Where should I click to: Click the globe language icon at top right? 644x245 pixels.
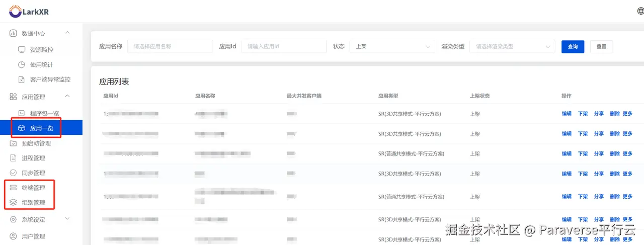640,11
